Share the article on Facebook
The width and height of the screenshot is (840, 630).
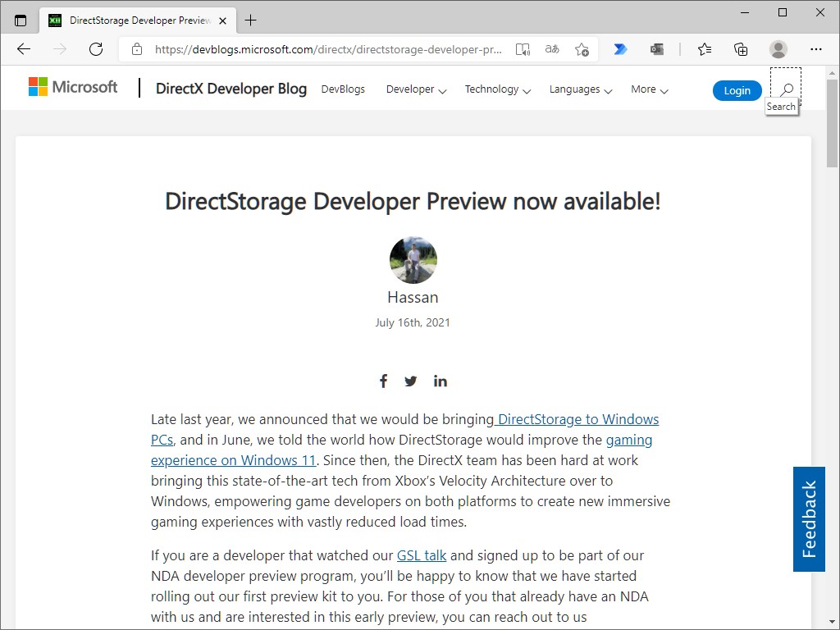[383, 380]
